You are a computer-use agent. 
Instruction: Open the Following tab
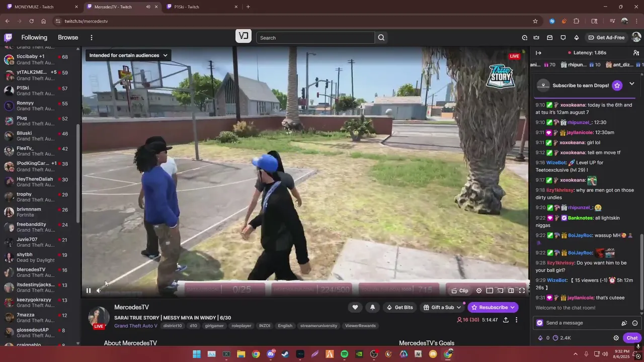point(34,38)
